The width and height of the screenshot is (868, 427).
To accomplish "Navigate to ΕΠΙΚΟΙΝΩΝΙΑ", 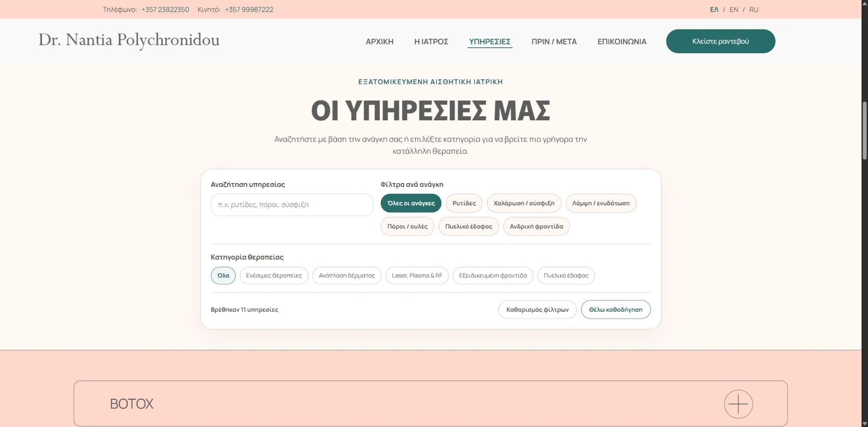I will (x=621, y=42).
